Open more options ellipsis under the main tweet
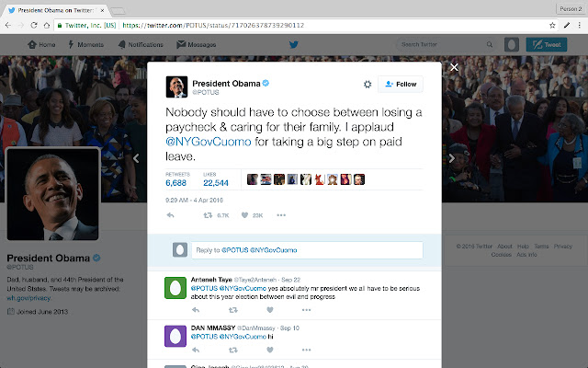The width and height of the screenshot is (588, 368). click(281, 215)
